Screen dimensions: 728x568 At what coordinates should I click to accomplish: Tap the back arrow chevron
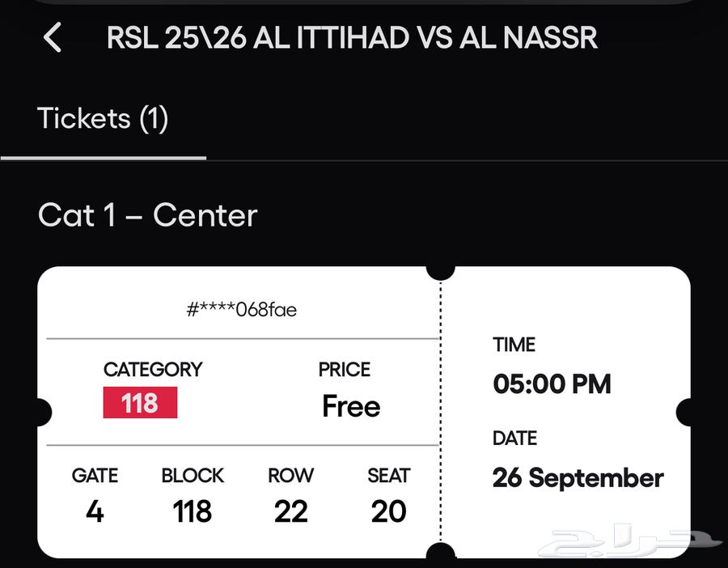click(52, 37)
